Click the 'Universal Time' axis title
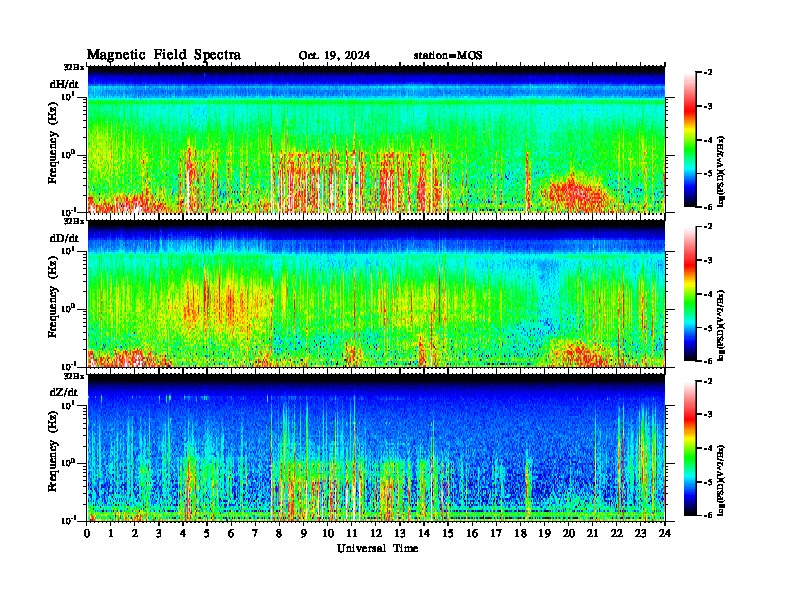This screenshot has height=612, width=792. click(x=377, y=548)
